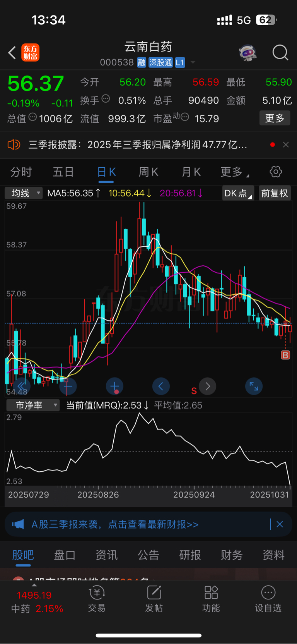
Task: Tap the MA5:56.35 value label
Action: click(x=74, y=193)
